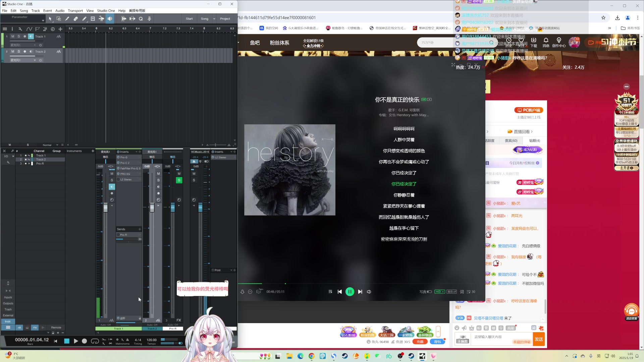Expand the I/O dropdown in mixer
Viewport: 644px width, 362px height.
[x=13, y=156]
